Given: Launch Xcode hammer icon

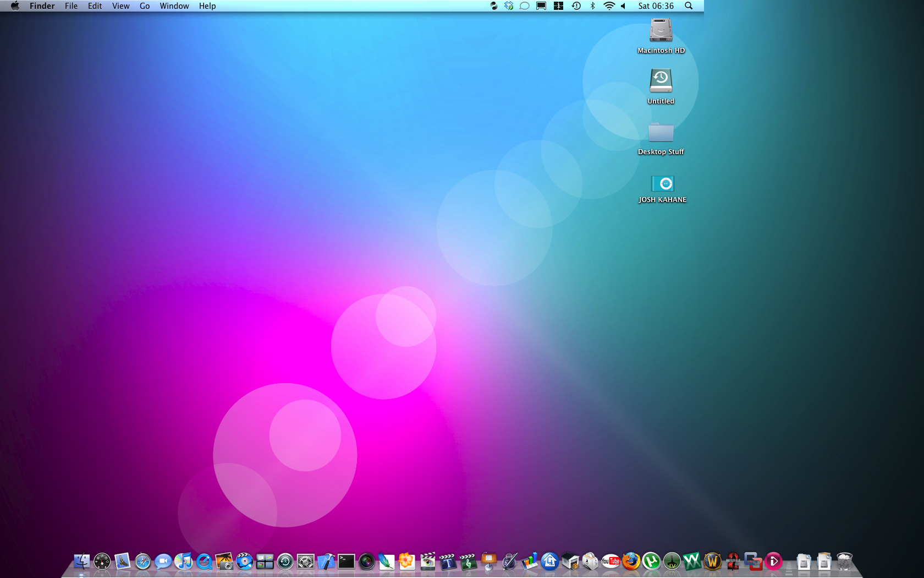Looking at the screenshot, I should coord(326,561).
